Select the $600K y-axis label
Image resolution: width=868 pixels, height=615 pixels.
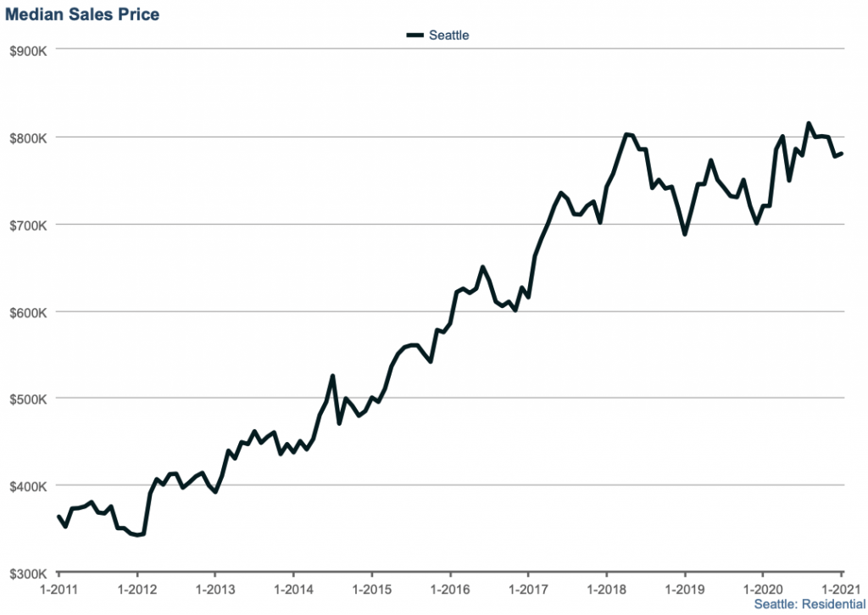click(x=26, y=311)
